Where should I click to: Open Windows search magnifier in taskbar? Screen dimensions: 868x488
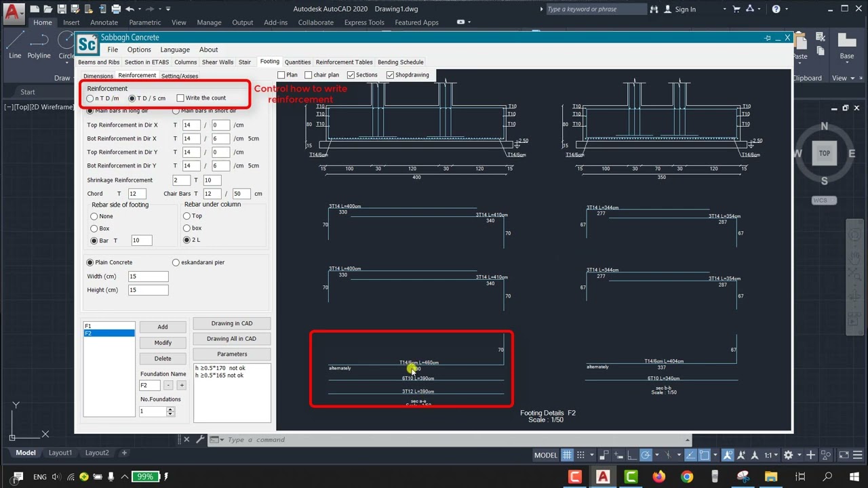(x=827, y=476)
